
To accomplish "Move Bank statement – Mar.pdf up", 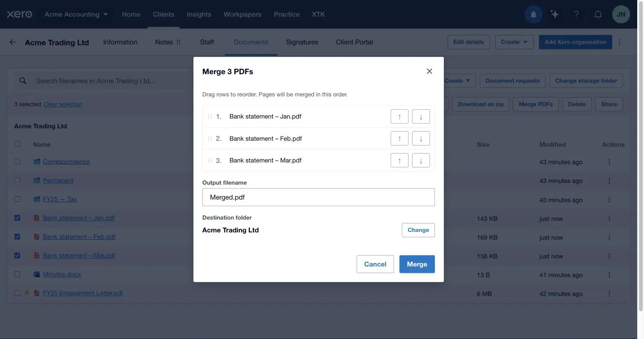I will pos(400,160).
